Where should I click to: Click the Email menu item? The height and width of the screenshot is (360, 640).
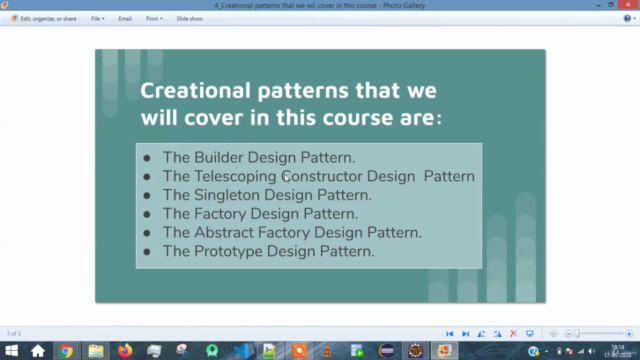coord(125,19)
